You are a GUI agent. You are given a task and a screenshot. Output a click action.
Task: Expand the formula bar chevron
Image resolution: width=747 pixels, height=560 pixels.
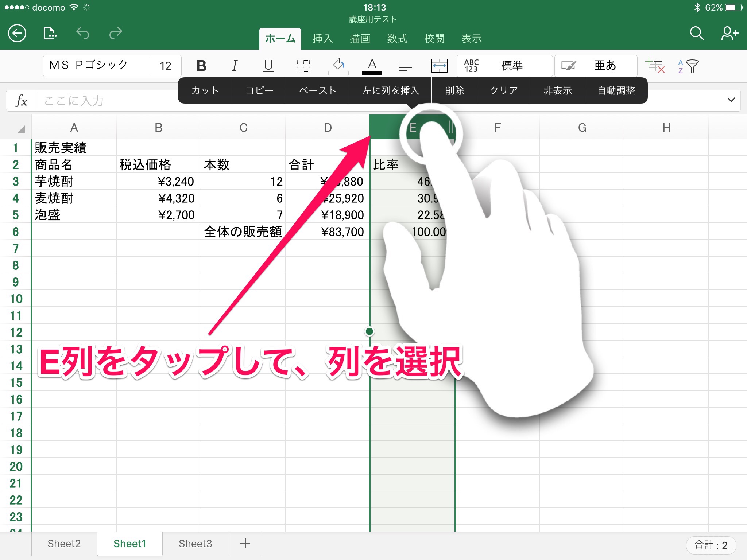(731, 100)
